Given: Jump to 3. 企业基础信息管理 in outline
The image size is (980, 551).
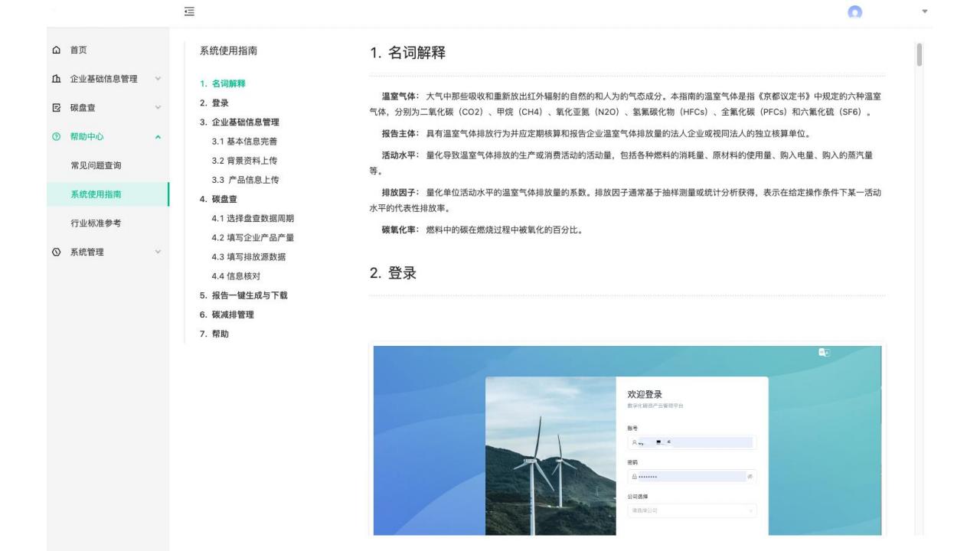Looking at the screenshot, I should 240,122.
